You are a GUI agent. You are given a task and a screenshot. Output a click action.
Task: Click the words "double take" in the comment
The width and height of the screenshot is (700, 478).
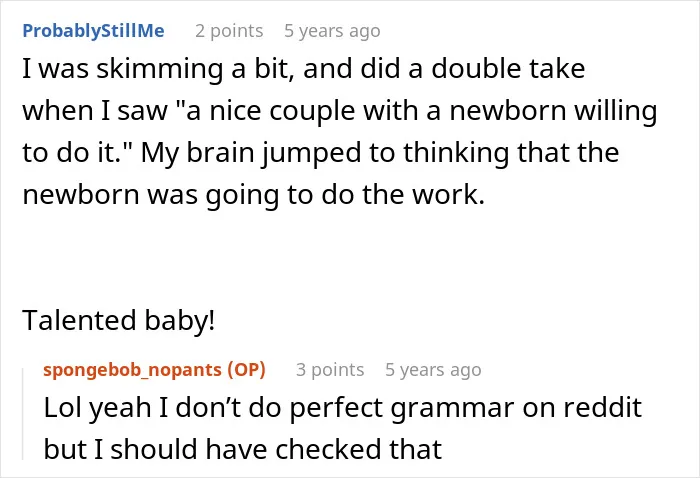(x=508, y=68)
